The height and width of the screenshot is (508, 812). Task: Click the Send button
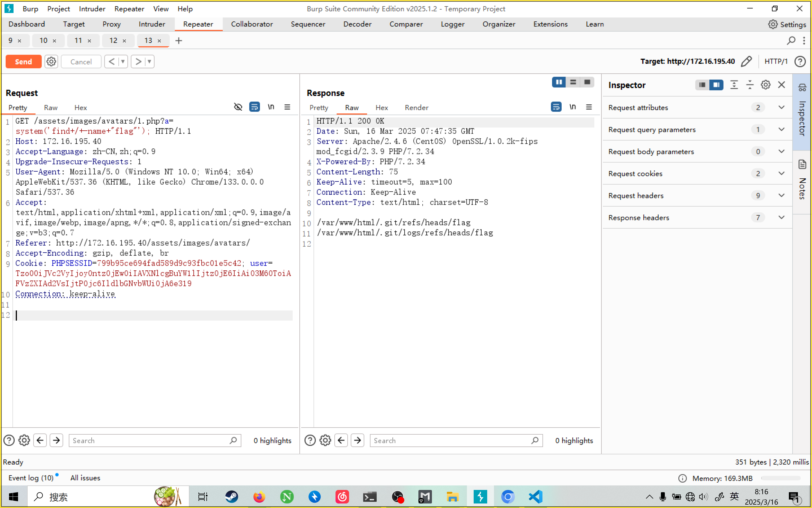(x=23, y=62)
